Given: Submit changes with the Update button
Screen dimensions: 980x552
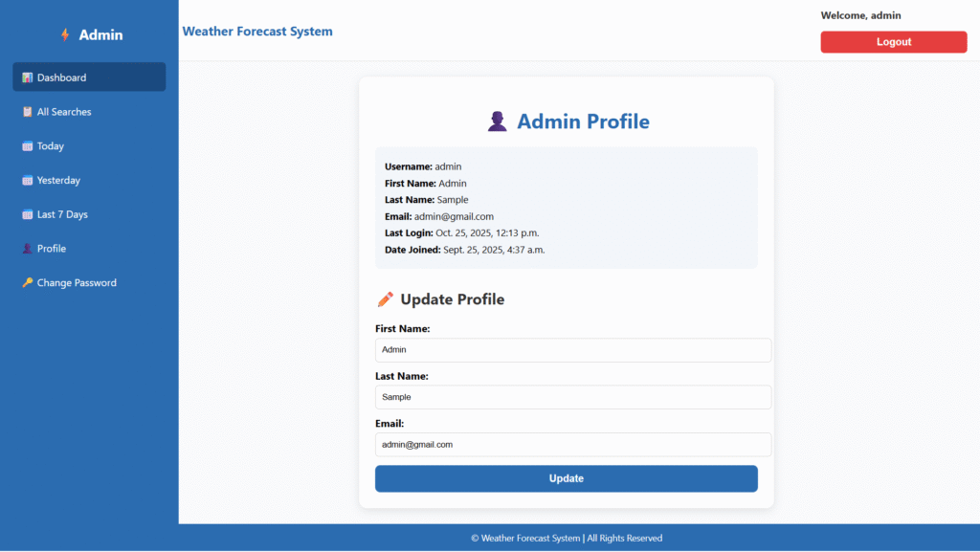Looking at the screenshot, I should [x=566, y=478].
